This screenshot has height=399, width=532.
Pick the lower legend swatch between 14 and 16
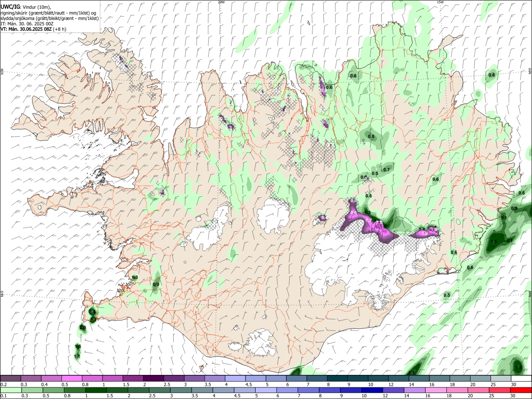[x=414, y=390]
